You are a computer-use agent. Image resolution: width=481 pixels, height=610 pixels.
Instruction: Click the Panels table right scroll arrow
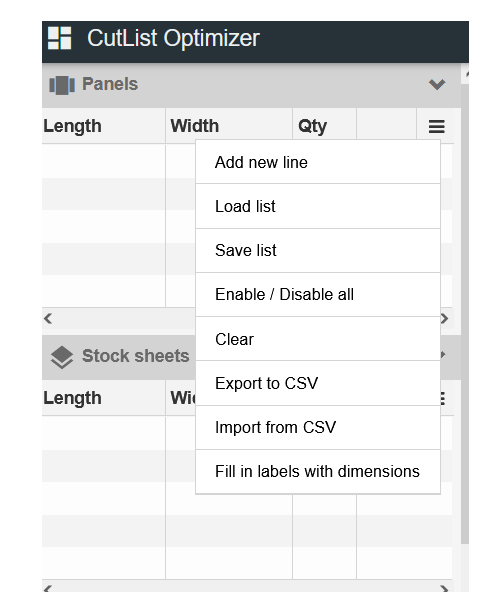point(445,319)
